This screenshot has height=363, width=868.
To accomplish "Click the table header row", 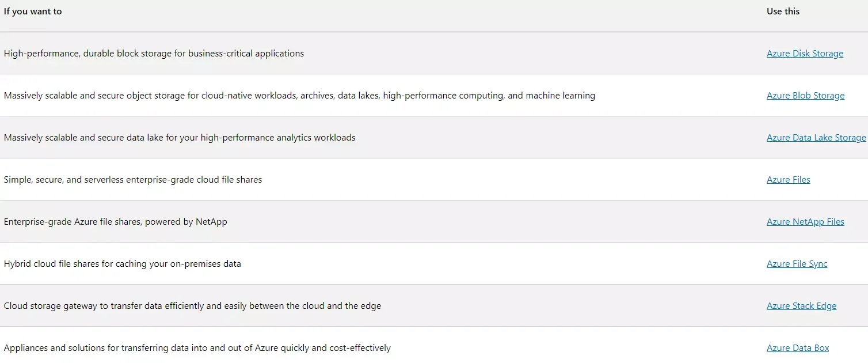I will tap(403, 11).
